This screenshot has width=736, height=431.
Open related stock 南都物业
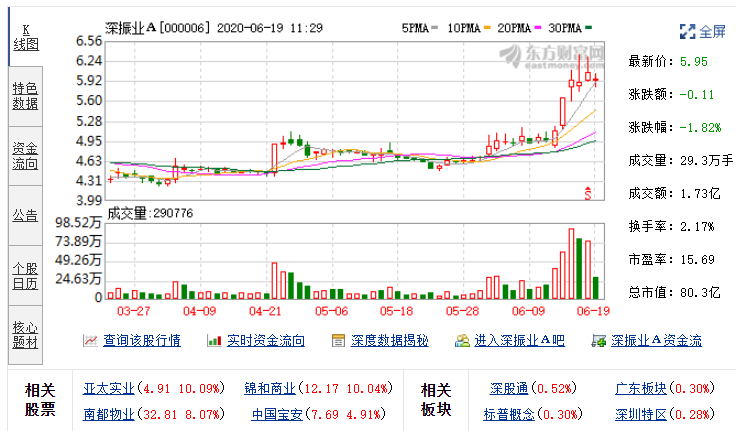pyautogui.click(x=109, y=414)
